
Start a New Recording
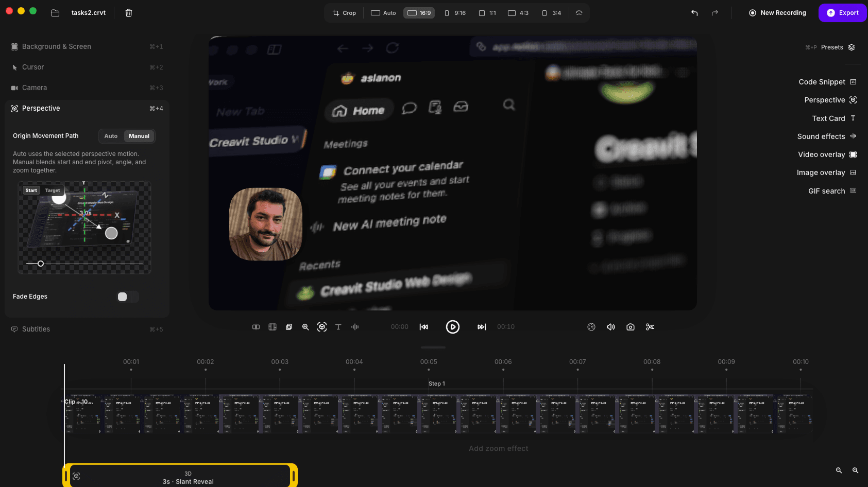pyautogui.click(x=777, y=13)
